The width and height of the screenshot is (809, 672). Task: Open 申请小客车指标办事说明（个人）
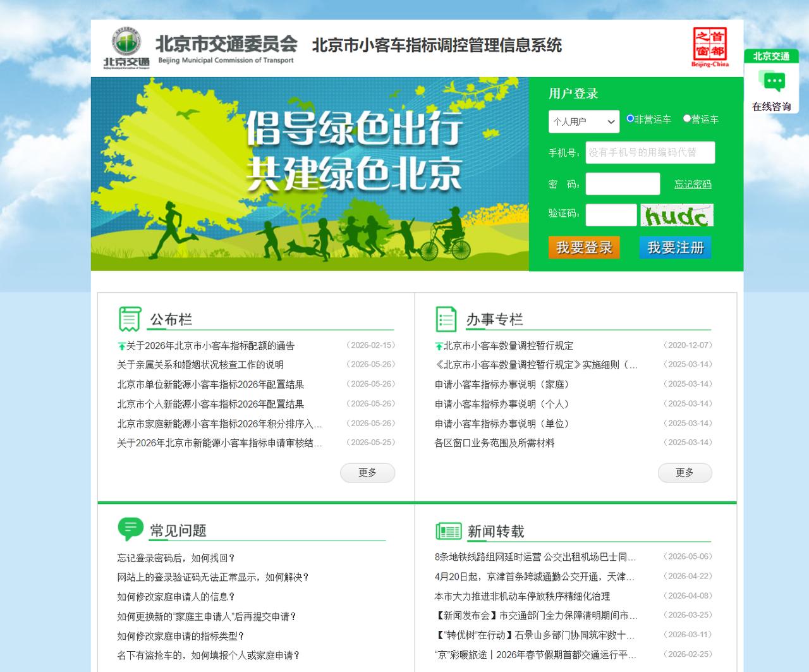point(503,404)
